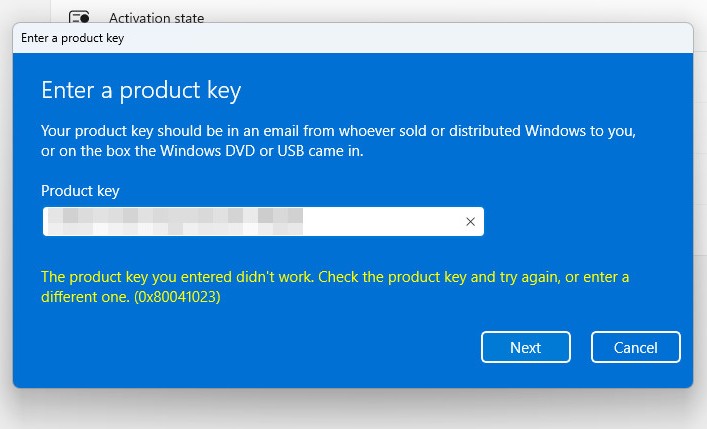Click the 'Your product key should be' description
The height and width of the screenshot is (429, 707).
coord(338,141)
